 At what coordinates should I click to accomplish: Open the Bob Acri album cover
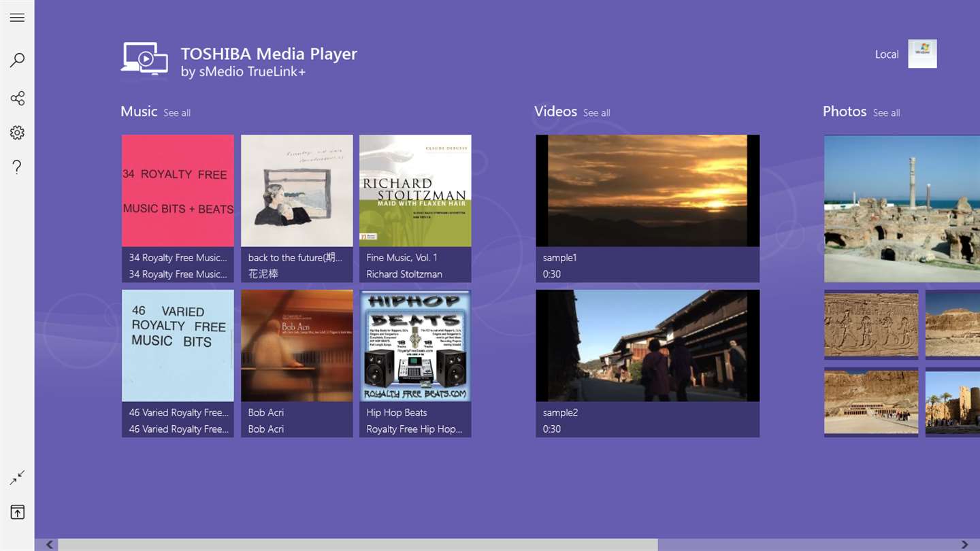(297, 346)
